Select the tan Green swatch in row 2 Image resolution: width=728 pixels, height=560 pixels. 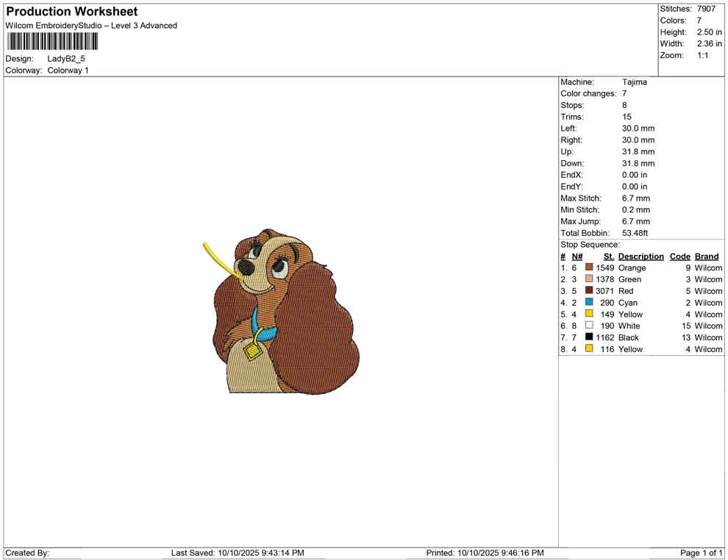coord(589,279)
